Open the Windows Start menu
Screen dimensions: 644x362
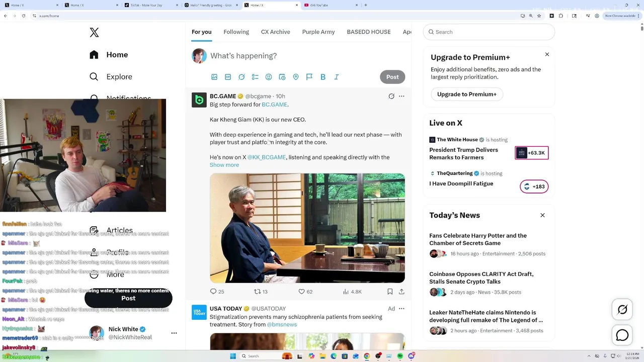pyautogui.click(x=232, y=356)
